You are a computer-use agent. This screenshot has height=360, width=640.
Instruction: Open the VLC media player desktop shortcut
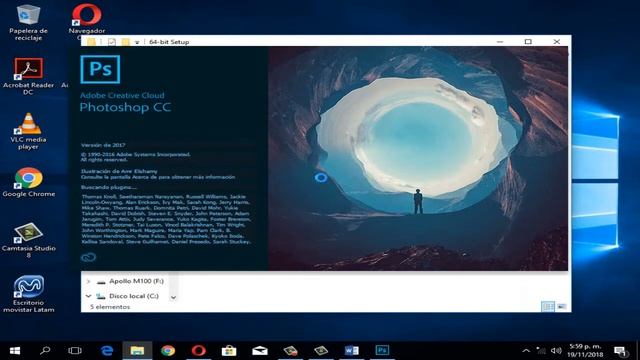28,131
